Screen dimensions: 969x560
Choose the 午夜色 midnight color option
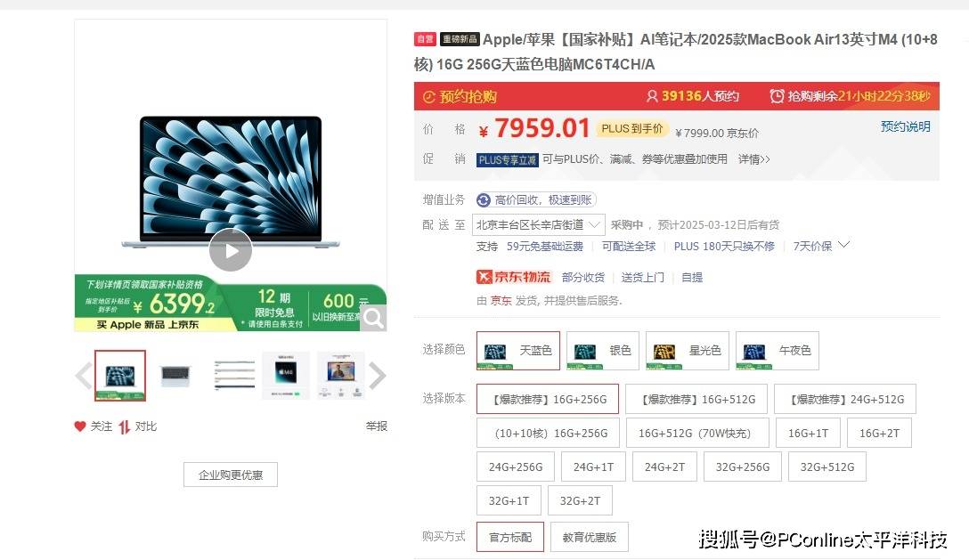[x=778, y=351]
